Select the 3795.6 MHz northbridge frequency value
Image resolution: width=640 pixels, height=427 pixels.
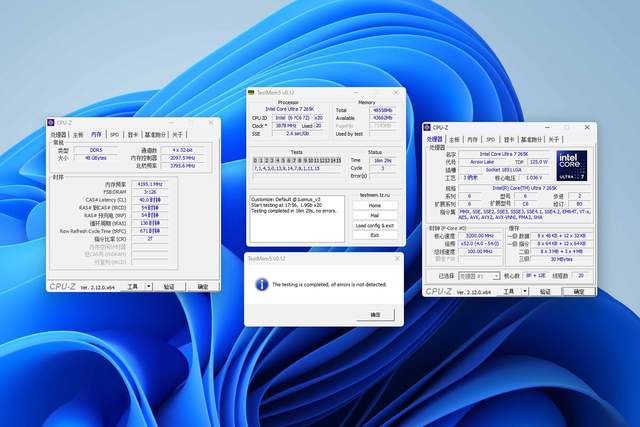pos(182,166)
